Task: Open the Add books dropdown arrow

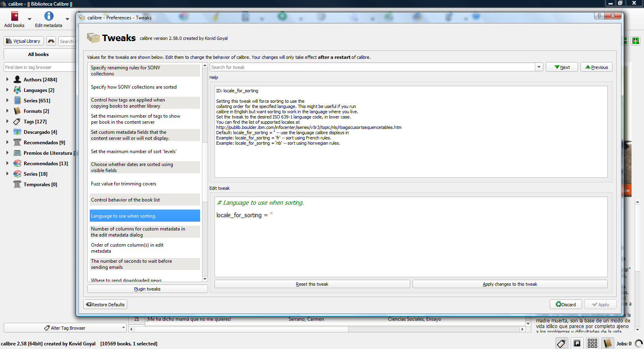Action: tap(29, 19)
